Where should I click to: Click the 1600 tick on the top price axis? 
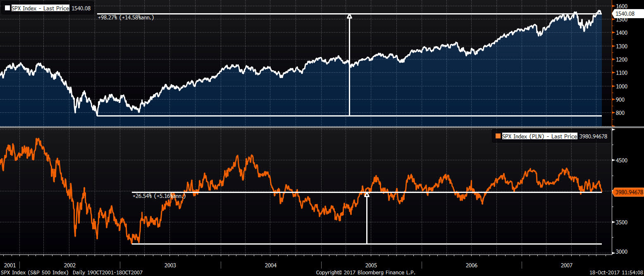(622, 6)
